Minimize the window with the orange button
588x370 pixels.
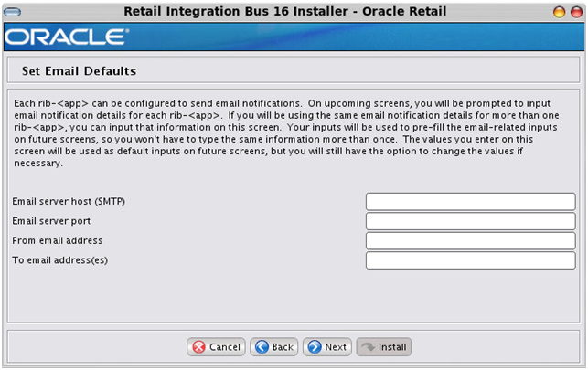click(x=559, y=12)
